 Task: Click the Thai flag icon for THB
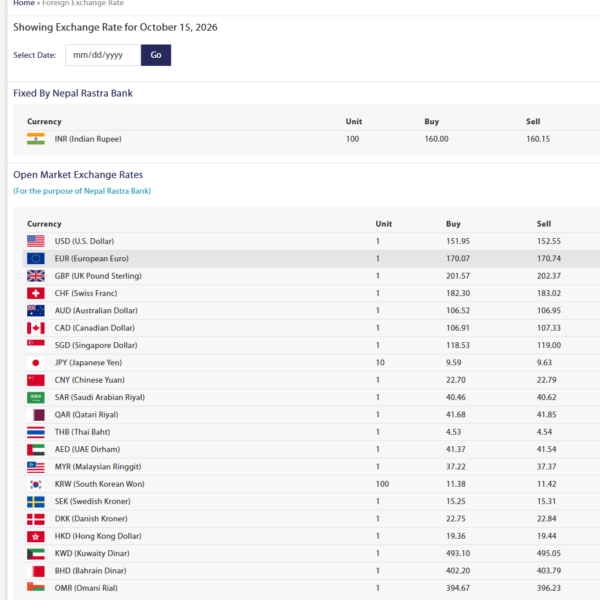click(x=36, y=432)
